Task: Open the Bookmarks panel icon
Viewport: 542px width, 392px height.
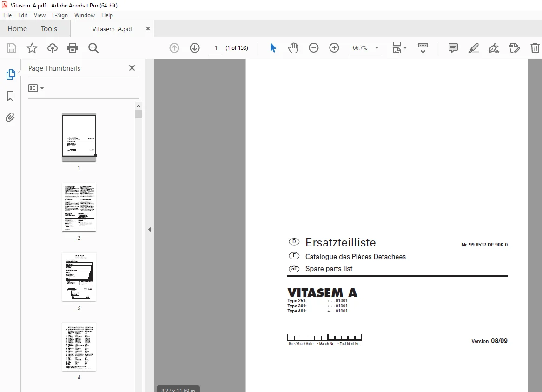Action: pyautogui.click(x=10, y=96)
